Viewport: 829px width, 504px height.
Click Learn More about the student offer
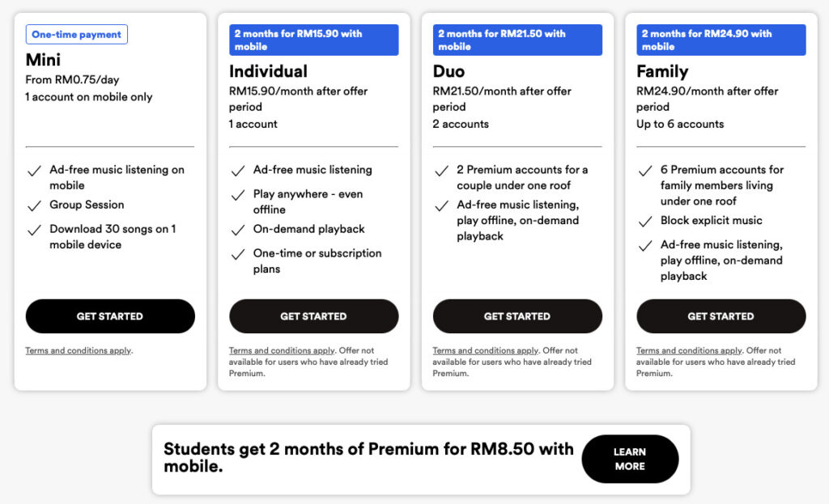coord(630,459)
